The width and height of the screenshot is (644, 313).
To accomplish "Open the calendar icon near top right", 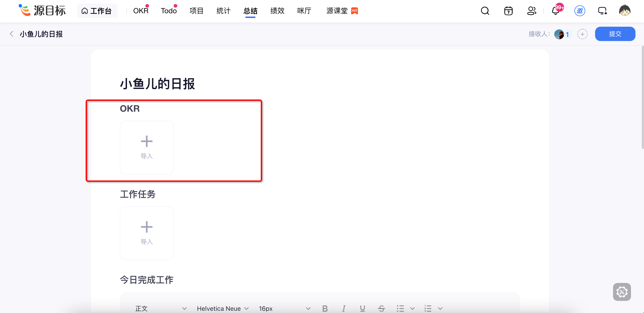I will (x=508, y=11).
